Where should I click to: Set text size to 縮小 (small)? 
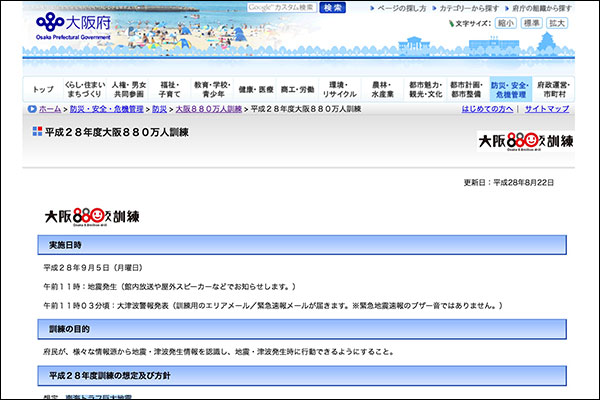coord(506,23)
